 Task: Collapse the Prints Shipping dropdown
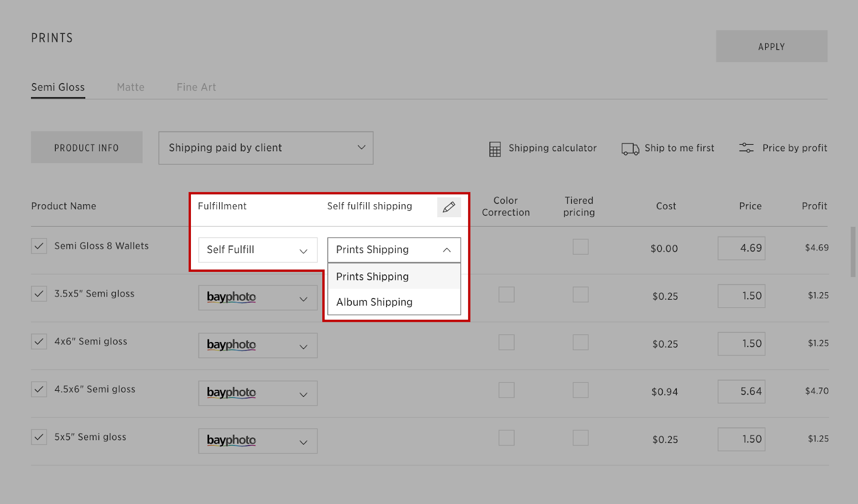point(394,250)
